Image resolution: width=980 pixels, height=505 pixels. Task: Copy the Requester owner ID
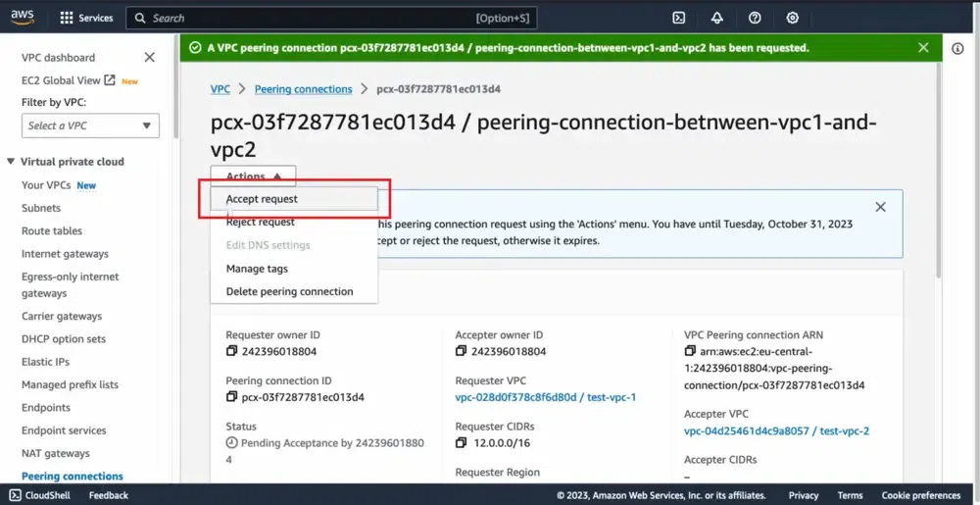point(232,351)
